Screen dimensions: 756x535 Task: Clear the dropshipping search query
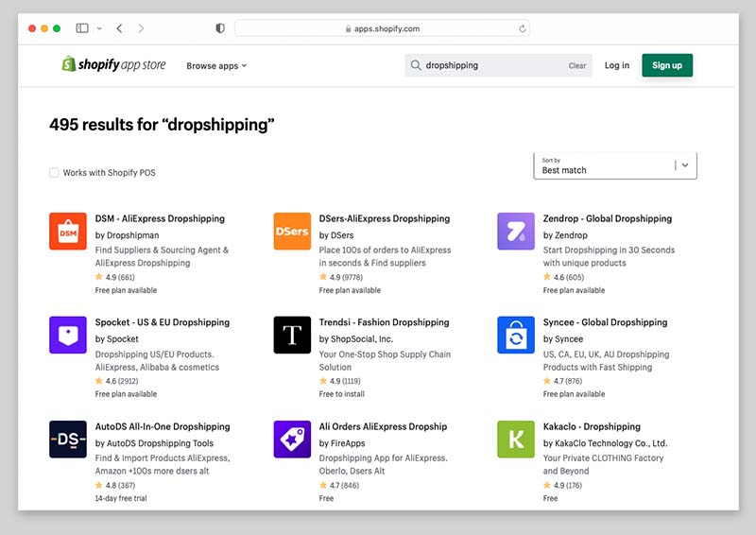(576, 65)
